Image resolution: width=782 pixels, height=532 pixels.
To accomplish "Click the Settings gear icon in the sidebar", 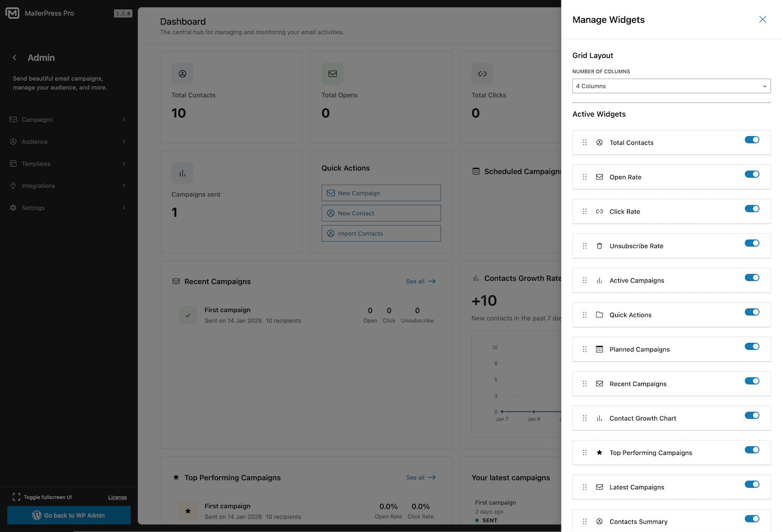I will [12, 207].
